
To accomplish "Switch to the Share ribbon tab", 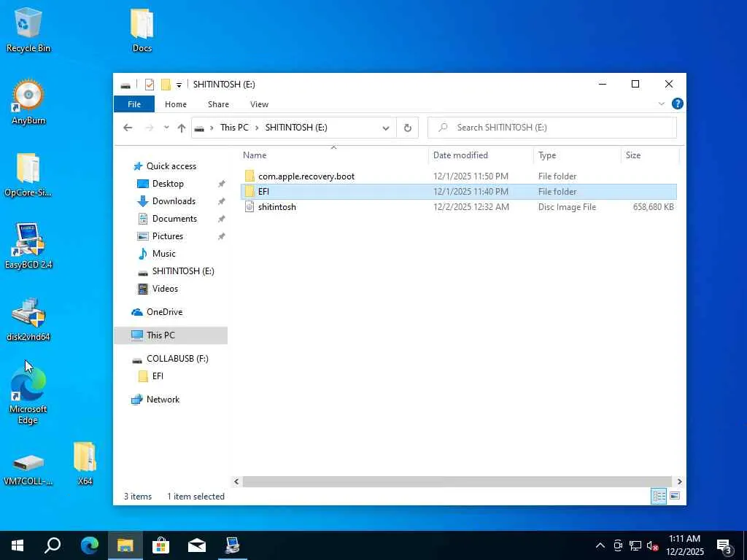I will pos(218,104).
